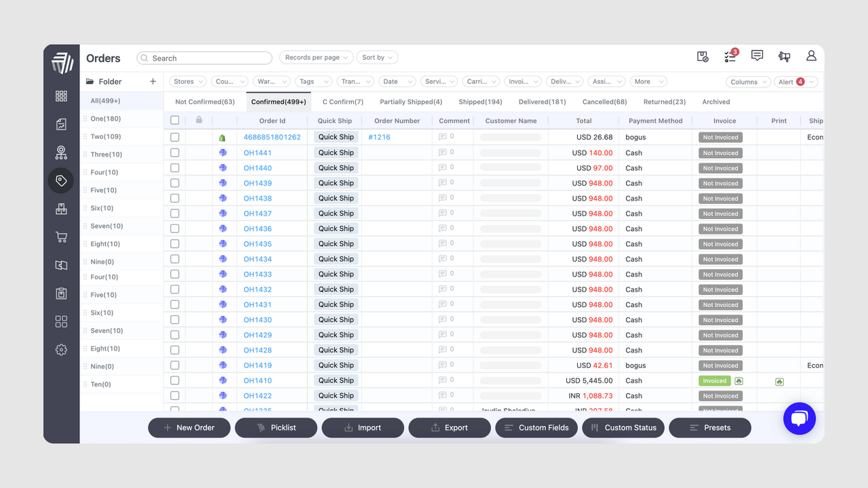
Task: Open order link OH1437
Action: pyautogui.click(x=258, y=213)
